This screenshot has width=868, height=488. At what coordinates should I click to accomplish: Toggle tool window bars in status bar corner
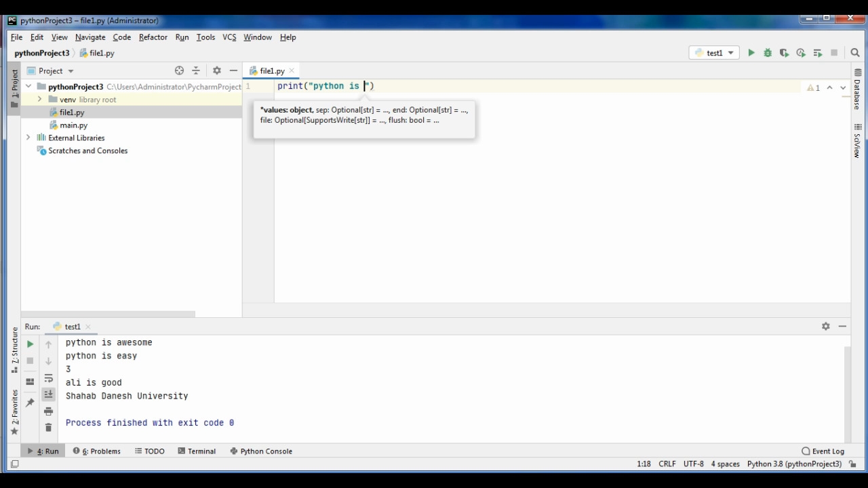click(14, 464)
